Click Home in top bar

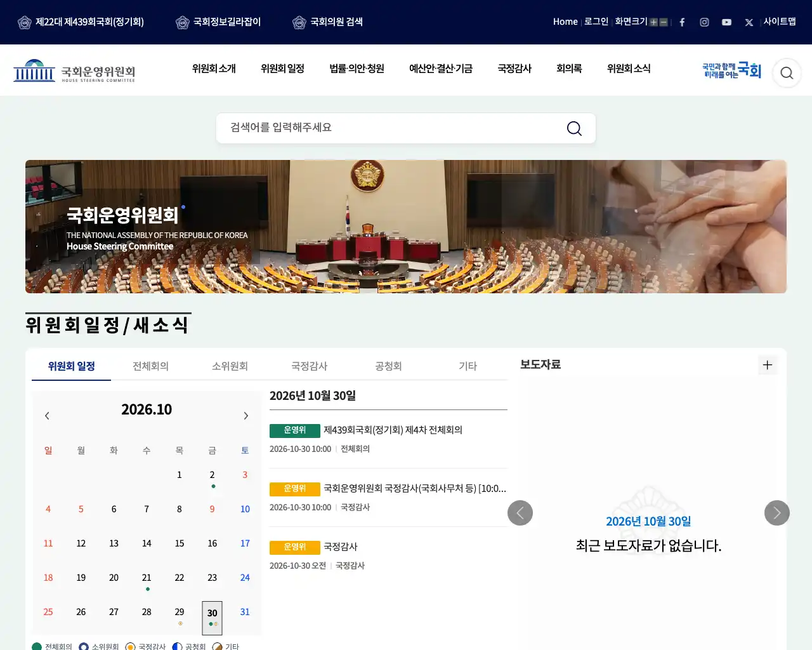click(565, 22)
